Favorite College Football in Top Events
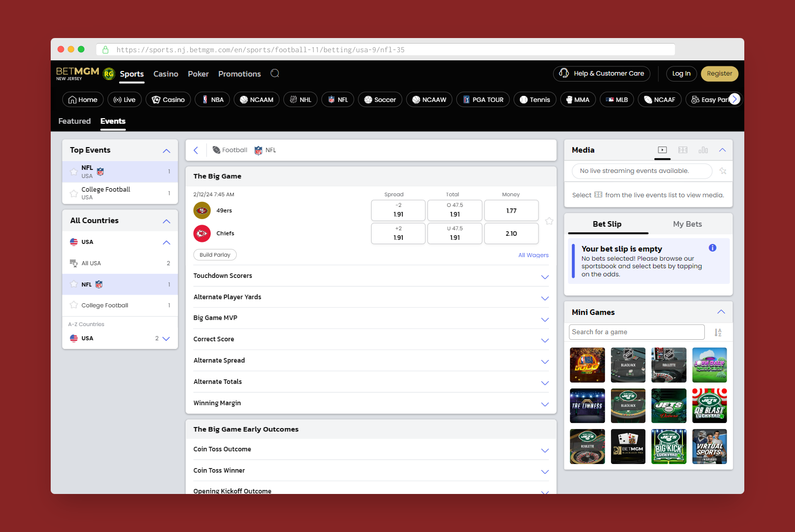 tap(74, 193)
